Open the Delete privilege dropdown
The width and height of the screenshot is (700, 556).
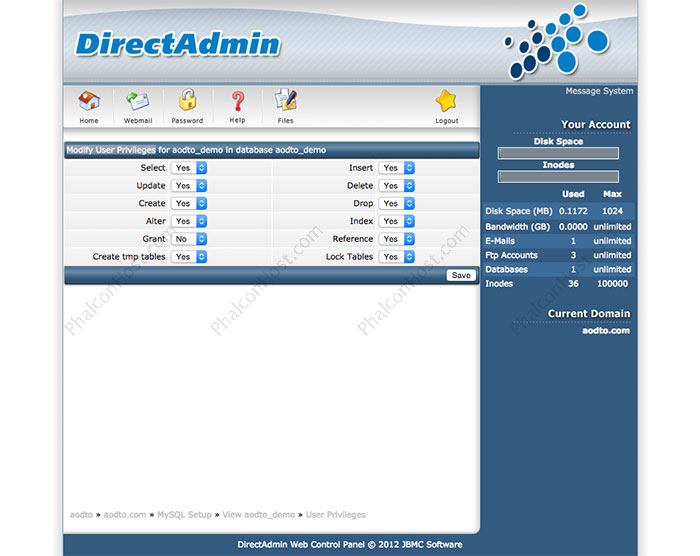(x=396, y=186)
